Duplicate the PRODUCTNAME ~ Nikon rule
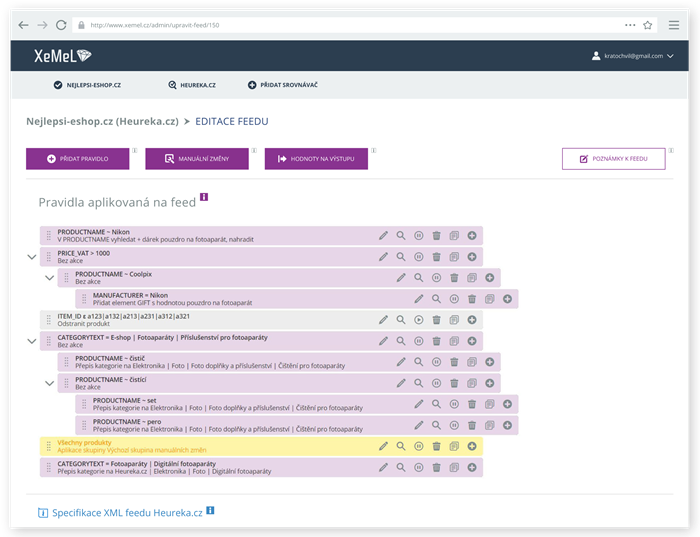 click(x=454, y=236)
